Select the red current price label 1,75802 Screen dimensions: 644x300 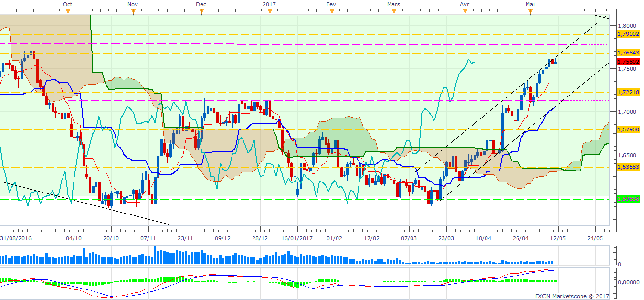tap(628, 62)
